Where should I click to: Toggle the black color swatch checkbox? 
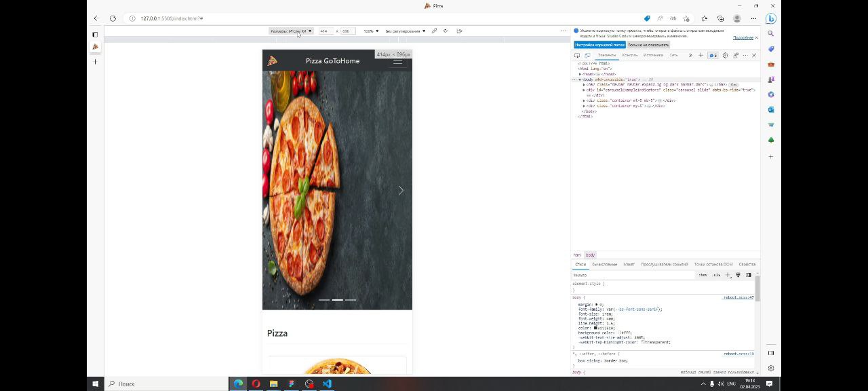tap(596, 328)
